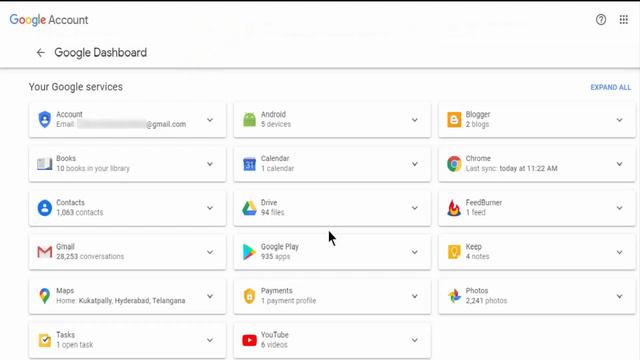Click the '28,253 conversations' text
This screenshot has height=360, width=640.
point(90,257)
